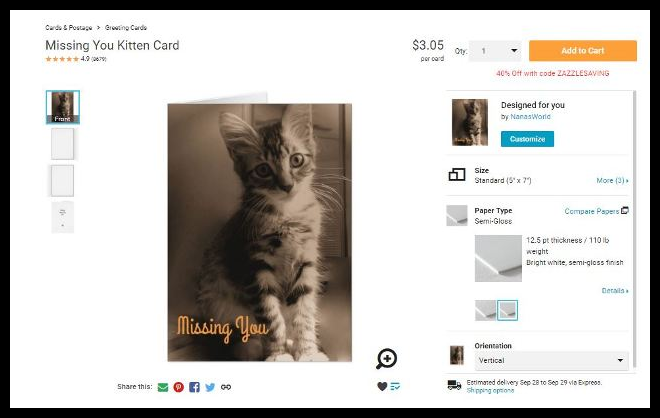
Task: Select the first paper type swatch
Action: 485,310
